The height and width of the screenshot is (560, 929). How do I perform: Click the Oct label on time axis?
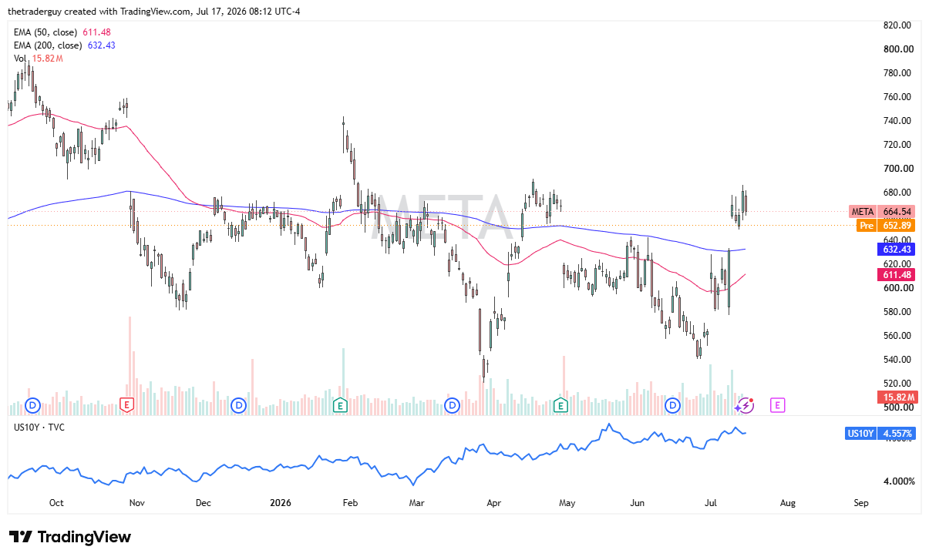point(56,503)
